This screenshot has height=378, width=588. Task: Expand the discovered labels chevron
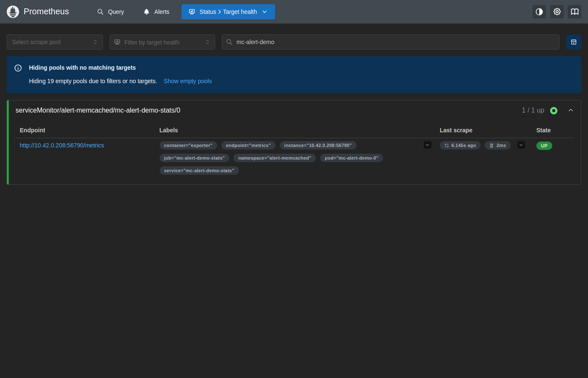tap(428, 145)
